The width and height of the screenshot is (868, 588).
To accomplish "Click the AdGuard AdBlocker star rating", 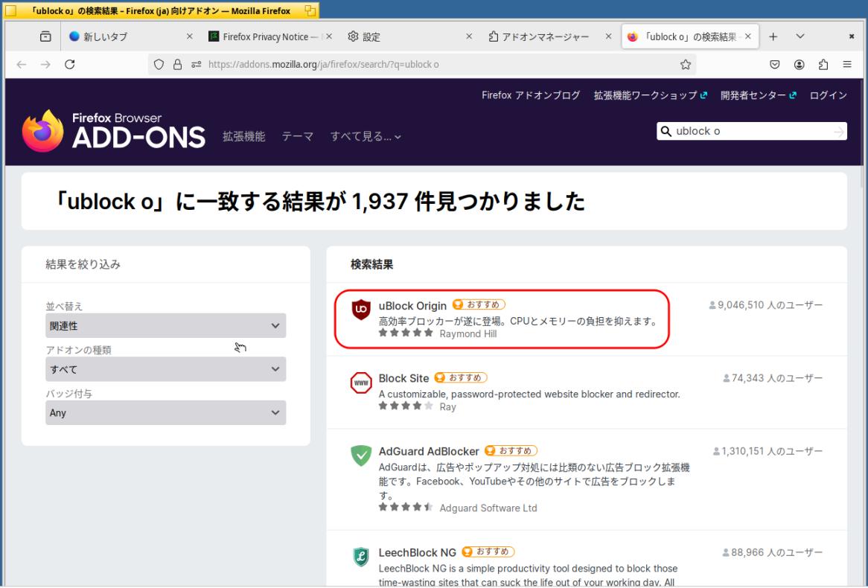I will point(406,507).
